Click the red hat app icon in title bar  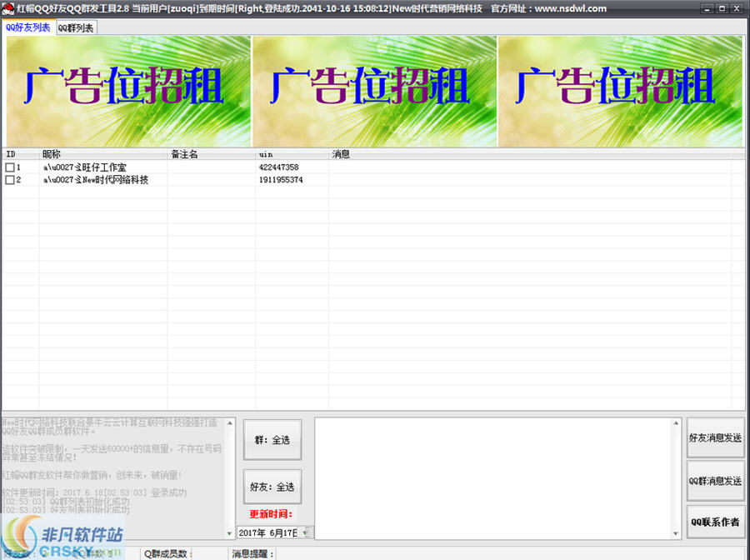point(8,8)
